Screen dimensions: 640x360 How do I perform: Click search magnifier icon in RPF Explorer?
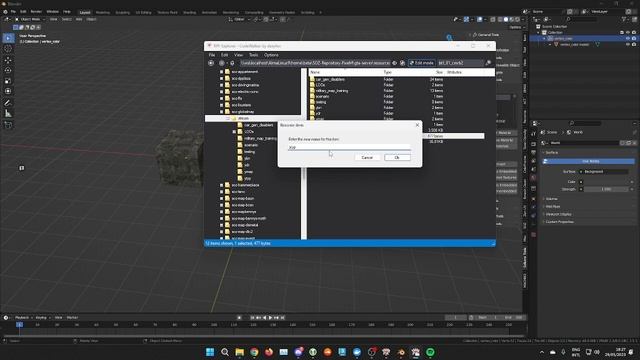[488, 63]
